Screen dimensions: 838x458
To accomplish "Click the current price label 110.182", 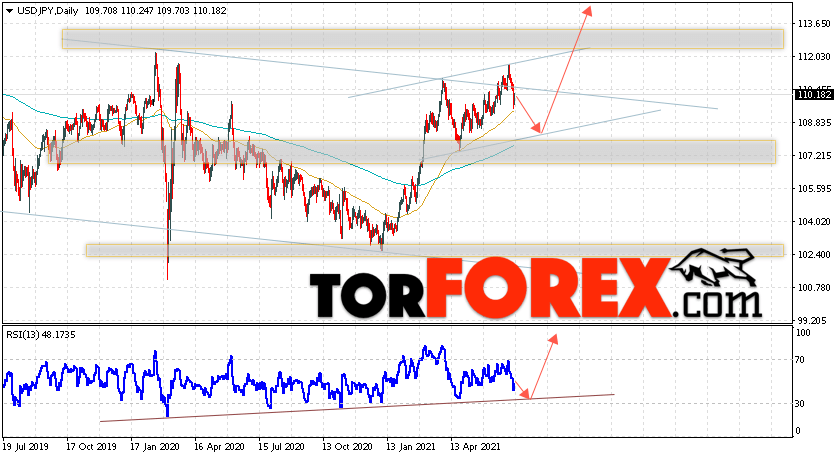I will [x=814, y=95].
